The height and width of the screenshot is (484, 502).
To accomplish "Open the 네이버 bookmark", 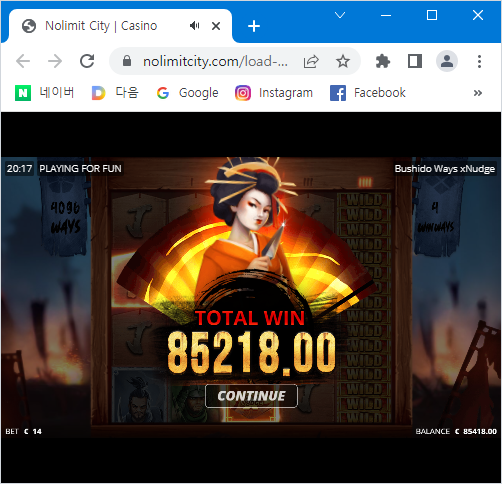I will click(x=45, y=93).
